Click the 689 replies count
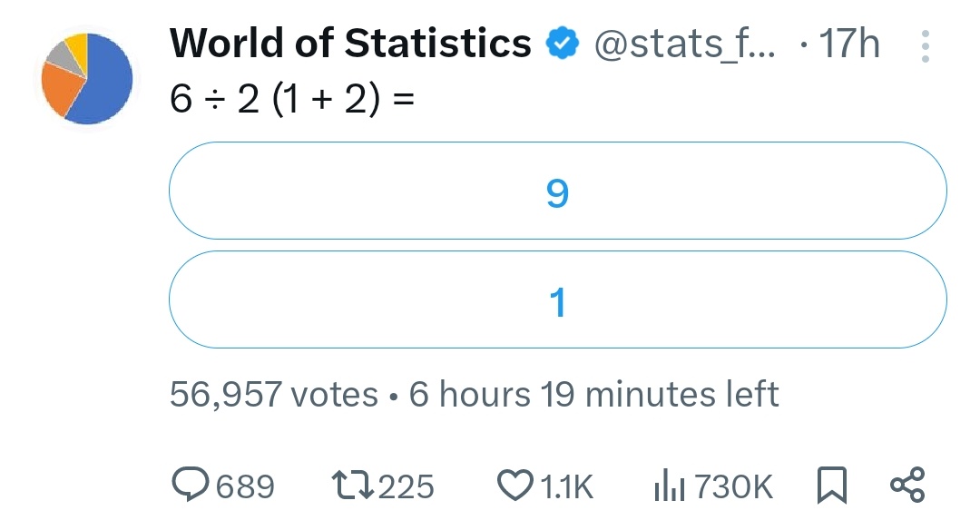Image resolution: width=980 pixels, height=530 pixels. tap(246, 487)
